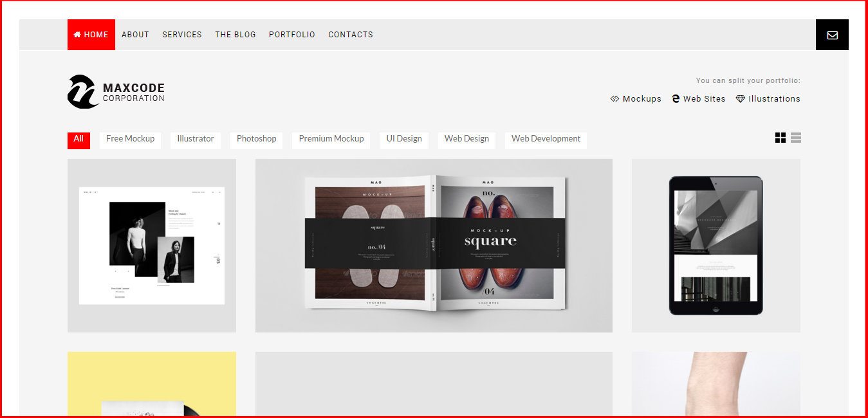The width and height of the screenshot is (868, 418).
Task: Switch to list view layout
Action: click(x=796, y=138)
